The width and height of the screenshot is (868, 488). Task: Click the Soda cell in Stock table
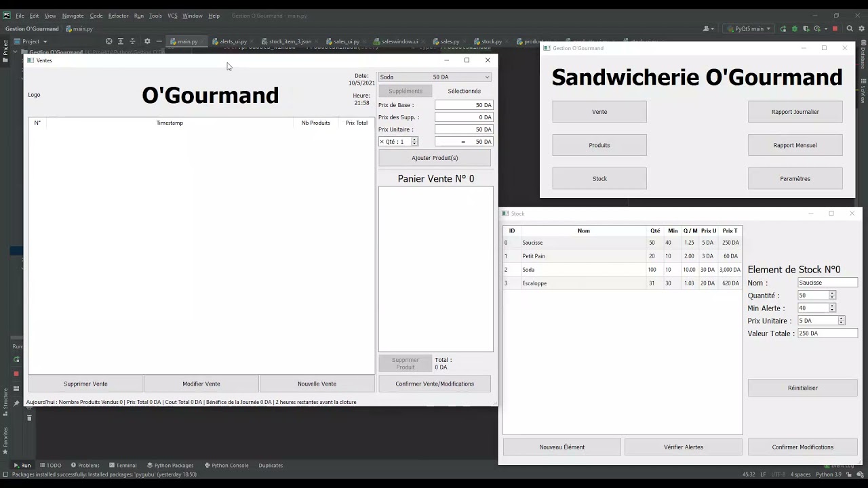tap(583, 270)
